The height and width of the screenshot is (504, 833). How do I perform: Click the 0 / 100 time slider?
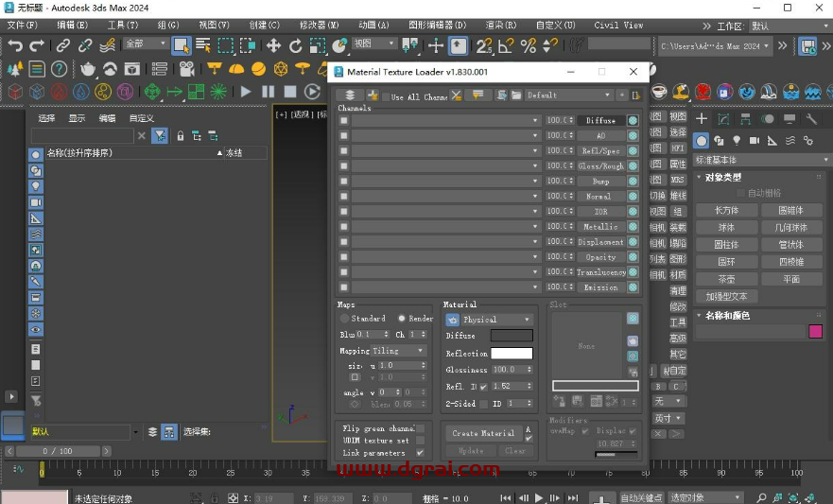58,451
